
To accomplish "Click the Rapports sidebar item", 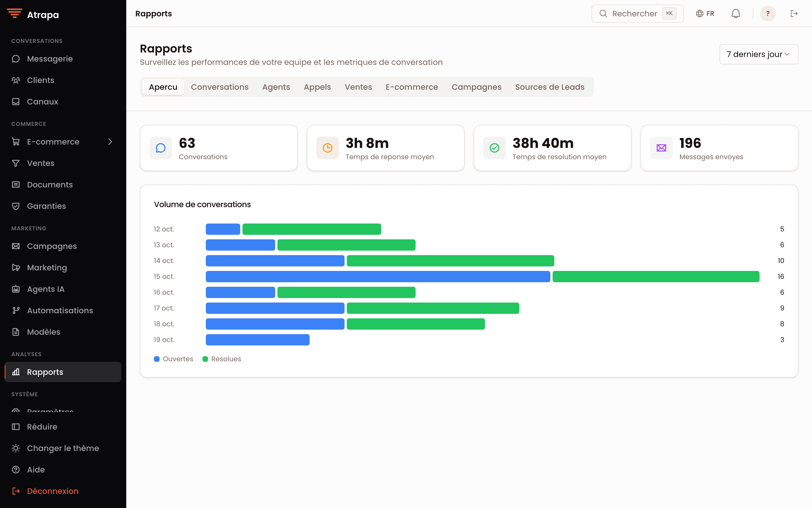I will [63, 372].
